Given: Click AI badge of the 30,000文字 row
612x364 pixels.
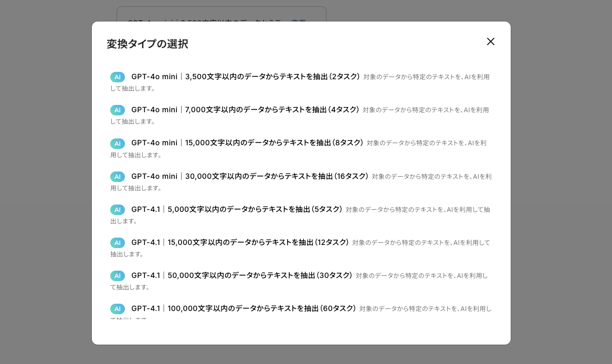Looking at the screenshot, I should pyautogui.click(x=118, y=177).
